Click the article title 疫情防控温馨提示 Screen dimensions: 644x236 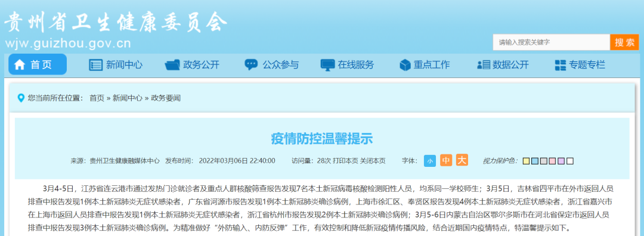coord(322,139)
